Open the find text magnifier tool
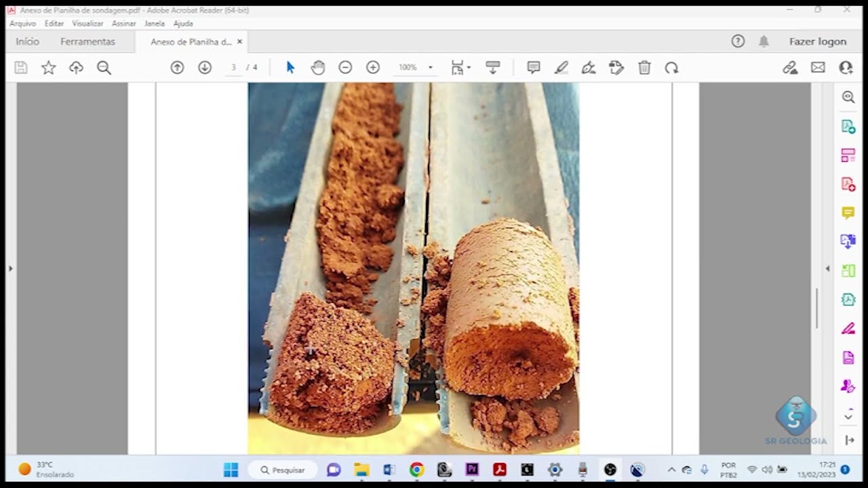This screenshot has height=488, width=868. pos(104,68)
